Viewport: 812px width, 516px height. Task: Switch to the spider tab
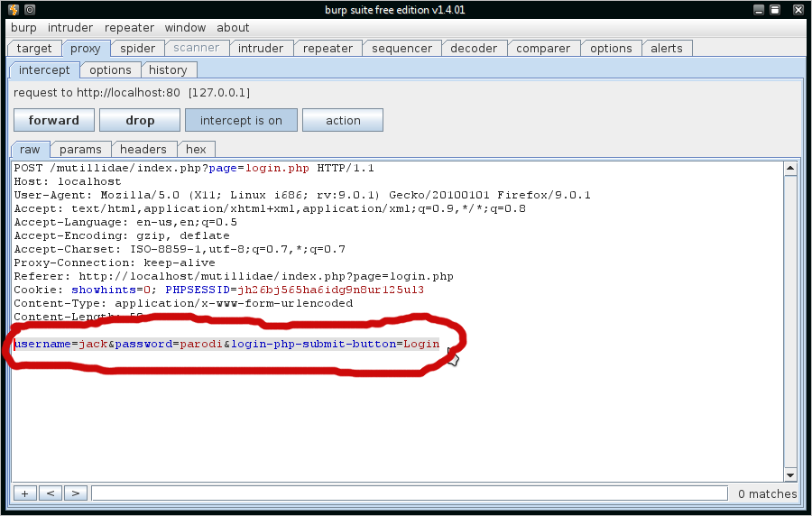138,48
